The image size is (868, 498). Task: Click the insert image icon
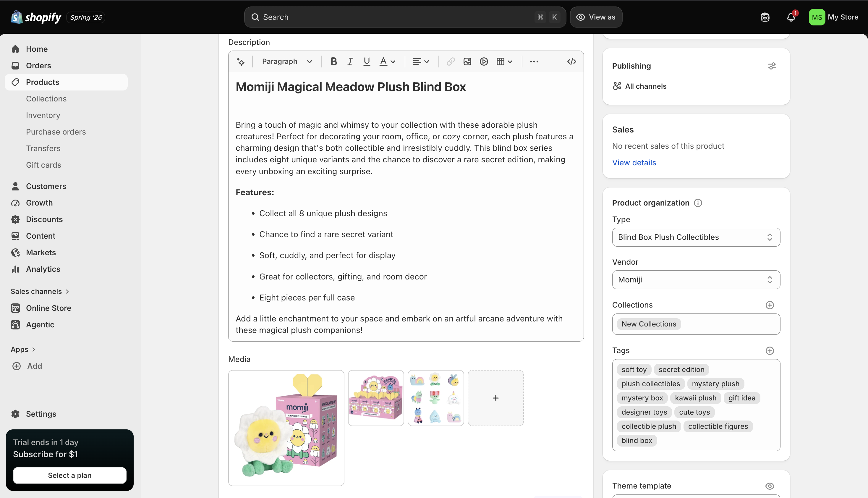pos(467,62)
